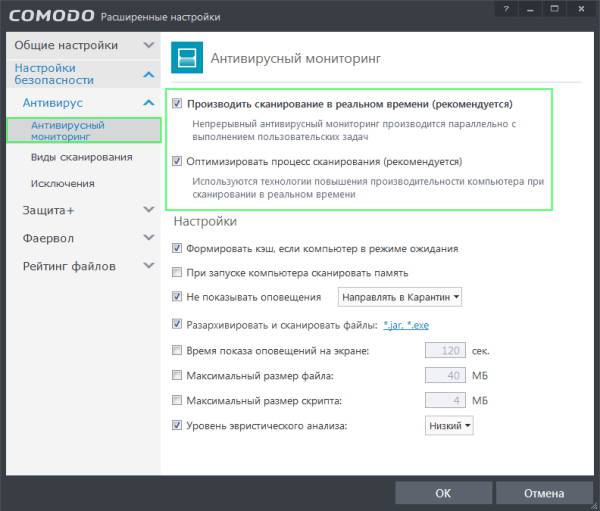
Task: Open the help question mark button
Action: click(506, 8)
